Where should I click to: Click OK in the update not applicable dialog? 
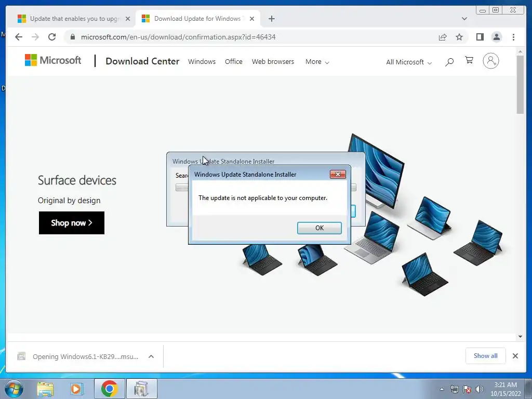320,228
